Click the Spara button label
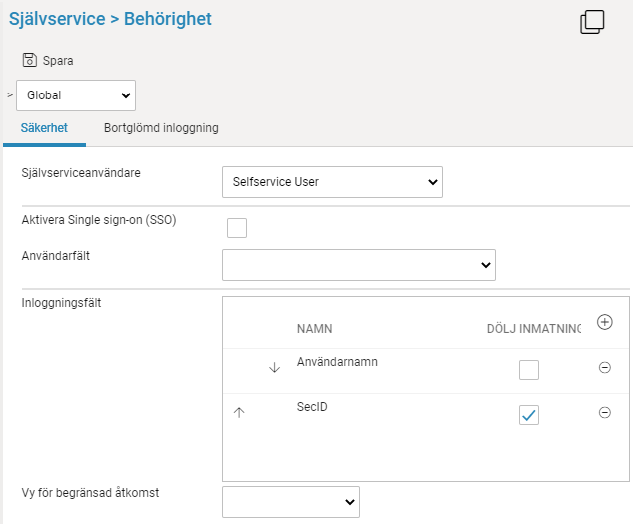Screen dimensions: 633x524 [x=58, y=61]
